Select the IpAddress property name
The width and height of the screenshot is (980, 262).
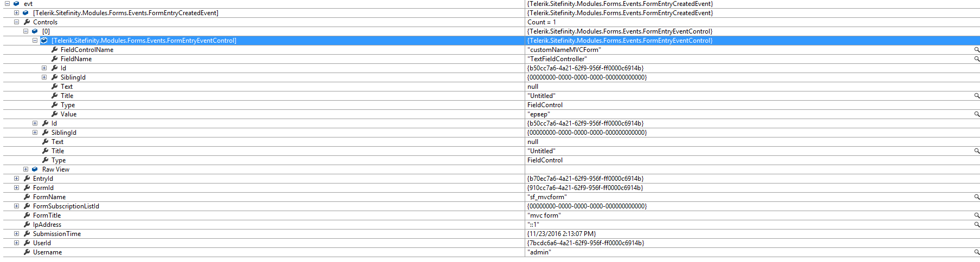[47, 225]
